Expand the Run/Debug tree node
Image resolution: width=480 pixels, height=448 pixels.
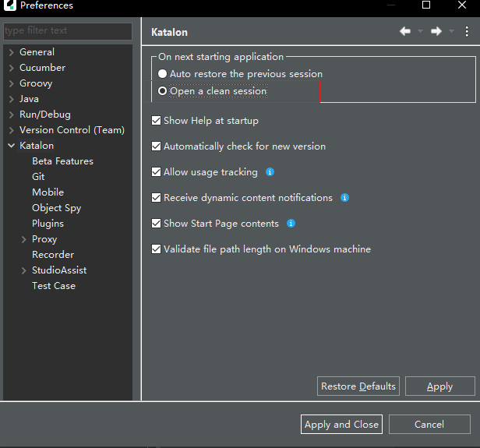12,115
